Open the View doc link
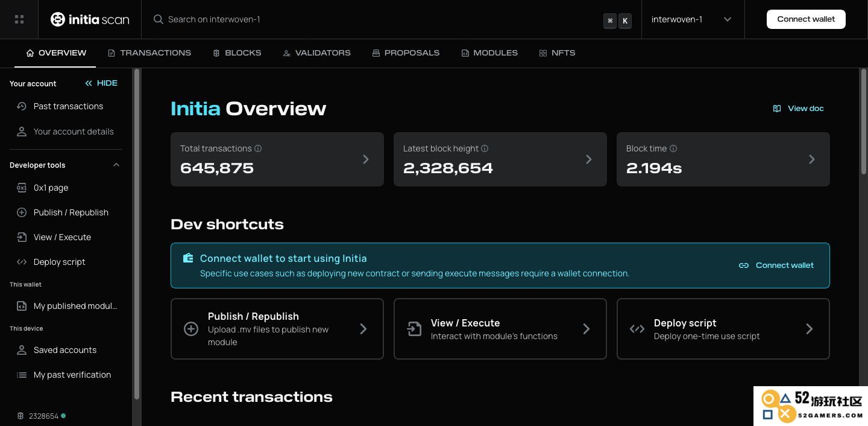 798,109
